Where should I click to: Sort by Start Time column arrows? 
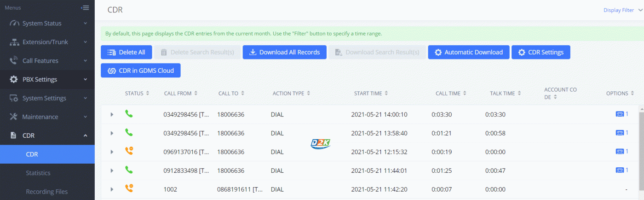coord(386,94)
